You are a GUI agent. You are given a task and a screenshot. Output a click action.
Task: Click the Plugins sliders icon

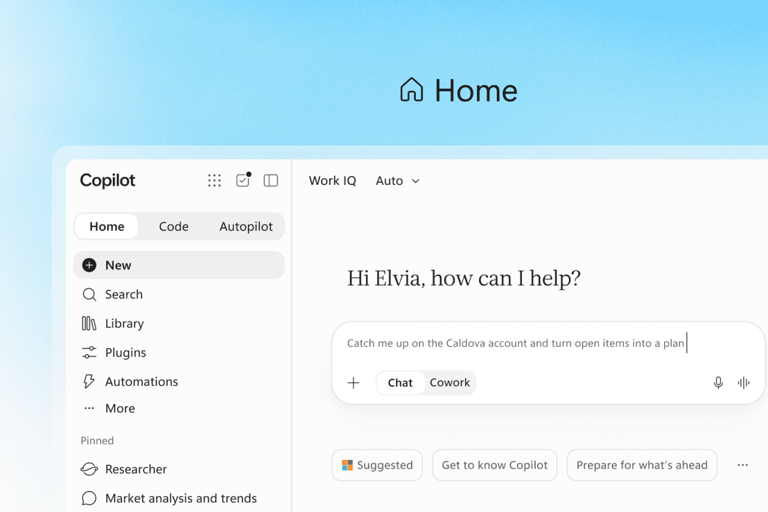click(x=89, y=352)
